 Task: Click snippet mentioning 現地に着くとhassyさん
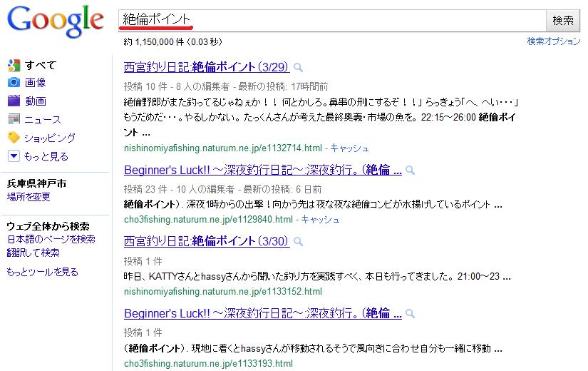[313, 348]
